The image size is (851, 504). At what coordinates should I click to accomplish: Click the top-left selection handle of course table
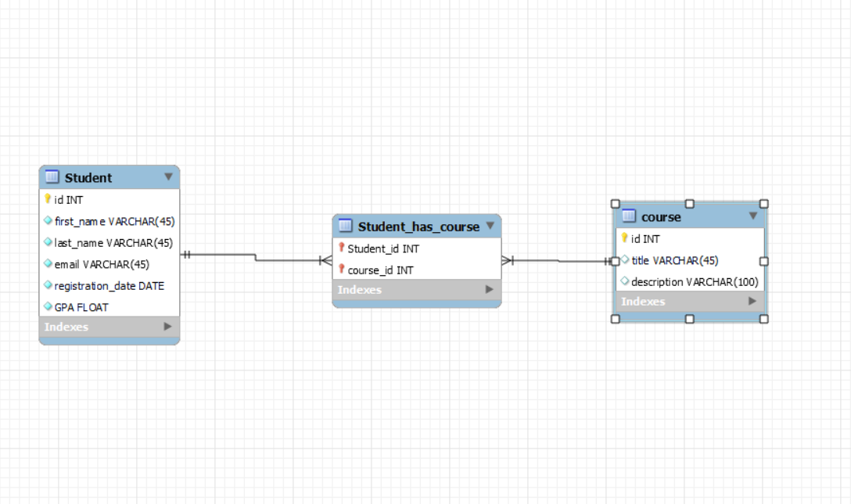pos(613,202)
